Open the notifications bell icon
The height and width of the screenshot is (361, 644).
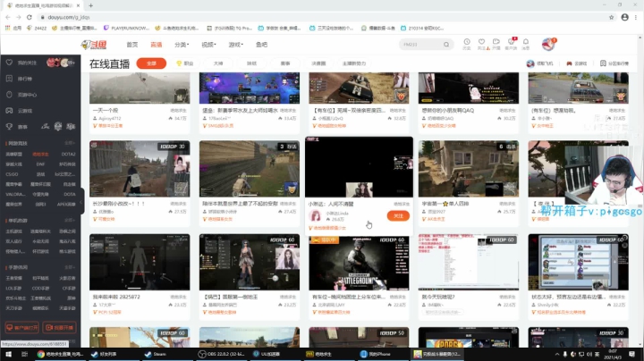pyautogui.click(x=526, y=44)
